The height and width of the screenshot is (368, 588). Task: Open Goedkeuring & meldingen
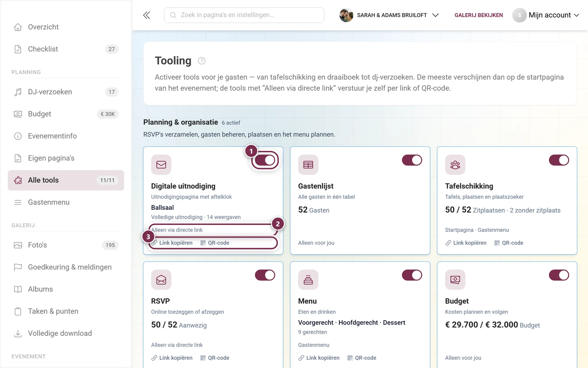coord(66,267)
